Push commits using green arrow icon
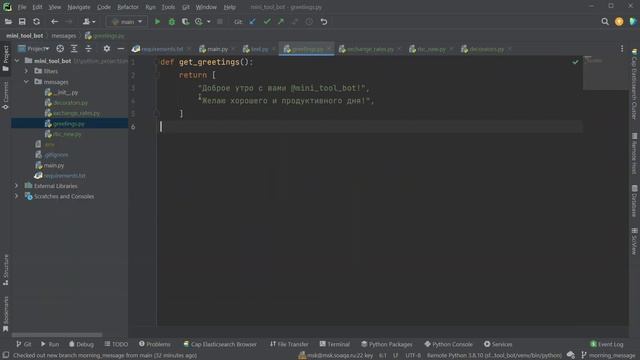Image resolution: width=640 pixels, height=360 pixels. pos(281,22)
